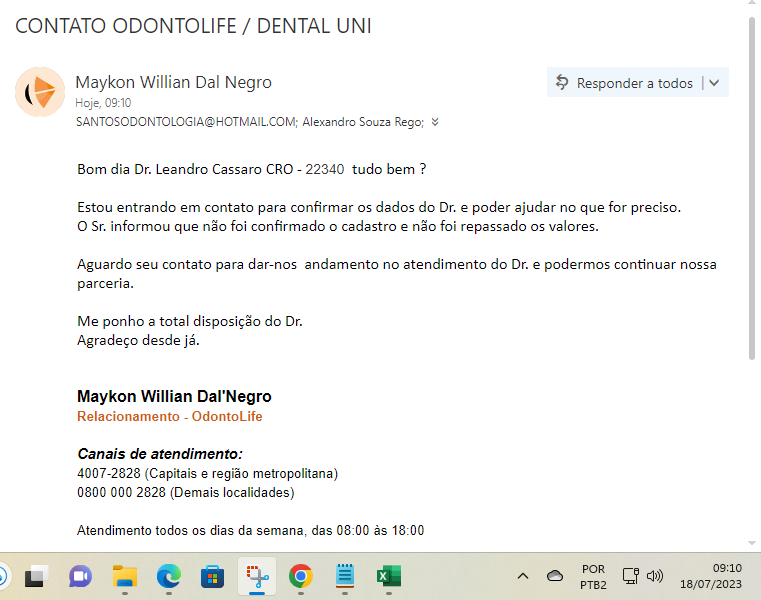Screen dimensions: 761x600
Task: Open Snipping Tool from the taskbar
Action: pos(257,576)
